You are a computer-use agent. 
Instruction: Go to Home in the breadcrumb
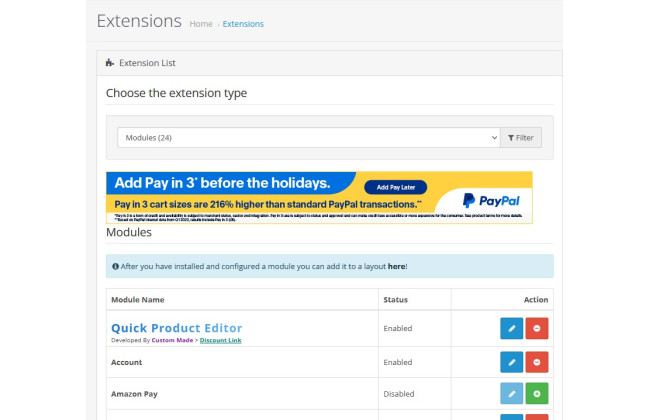[x=201, y=24]
